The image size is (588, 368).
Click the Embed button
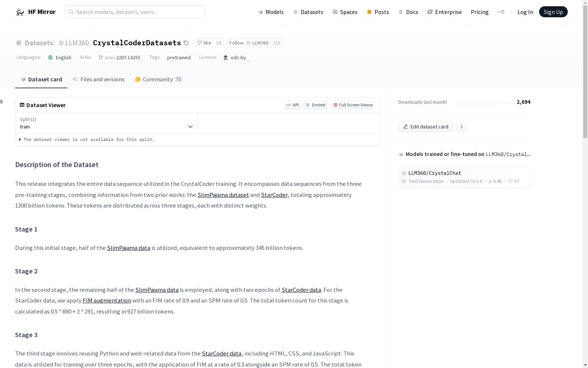[x=315, y=105]
